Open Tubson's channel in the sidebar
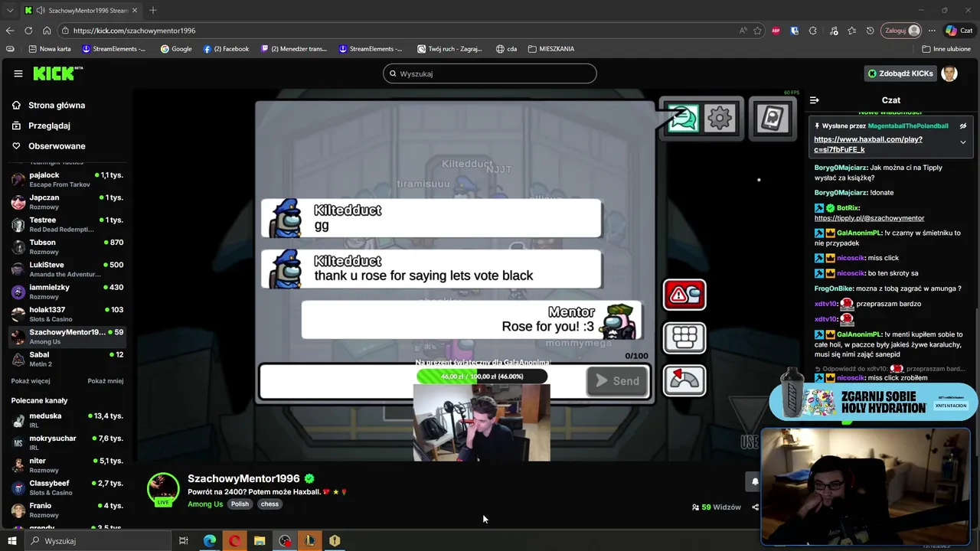This screenshot has width=980, height=551. point(67,246)
